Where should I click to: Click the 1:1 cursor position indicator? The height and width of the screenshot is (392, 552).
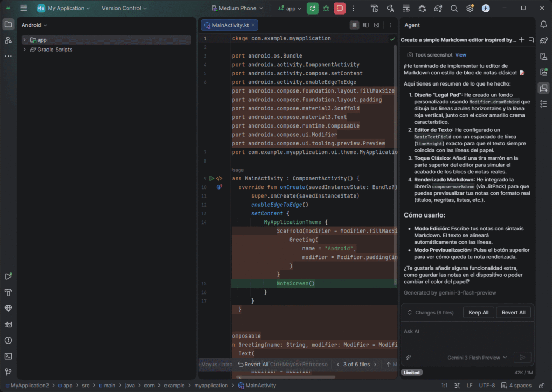(444, 386)
